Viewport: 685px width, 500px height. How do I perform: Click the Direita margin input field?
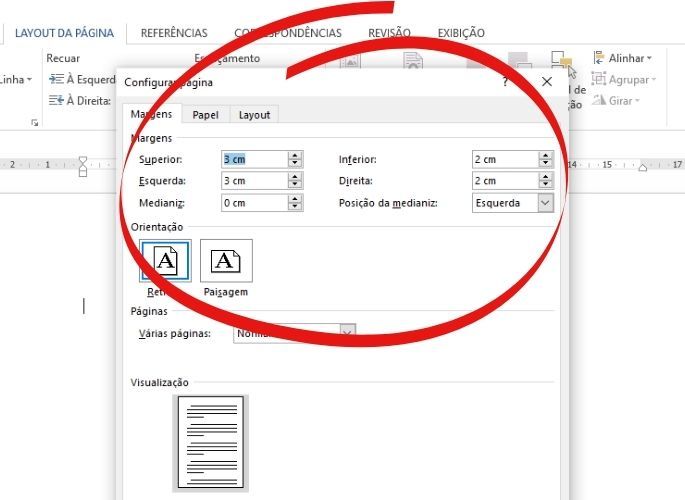click(x=504, y=181)
